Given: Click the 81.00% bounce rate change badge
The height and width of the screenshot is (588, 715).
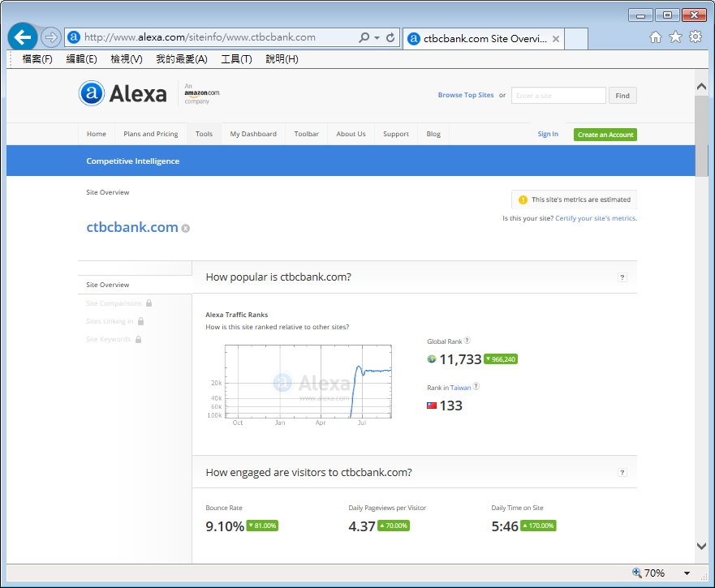Looking at the screenshot, I should 262,526.
